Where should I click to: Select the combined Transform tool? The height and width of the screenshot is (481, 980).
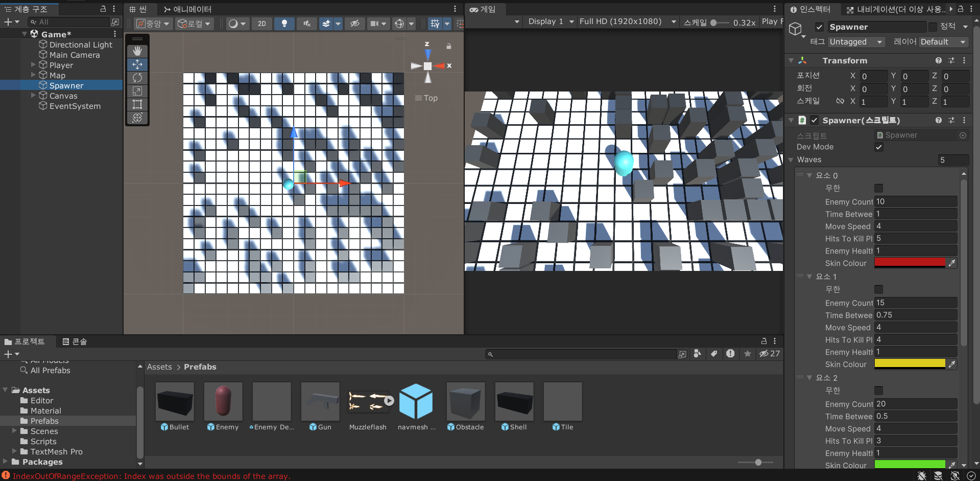[x=137, y=118]
